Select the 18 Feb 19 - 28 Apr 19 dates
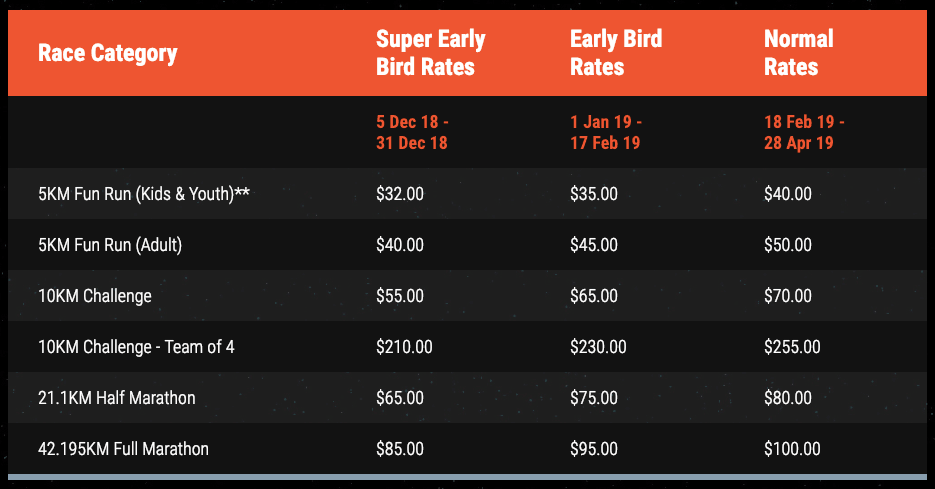The image size is (935, 489). [x=804, y=132]
